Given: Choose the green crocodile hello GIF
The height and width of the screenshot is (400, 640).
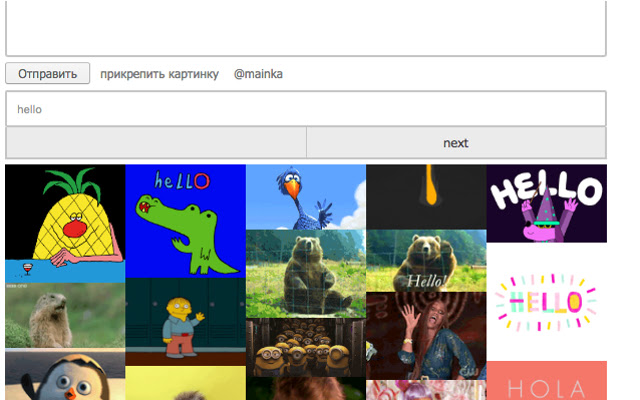Looking at the screenshot, I should coord(185,221).
